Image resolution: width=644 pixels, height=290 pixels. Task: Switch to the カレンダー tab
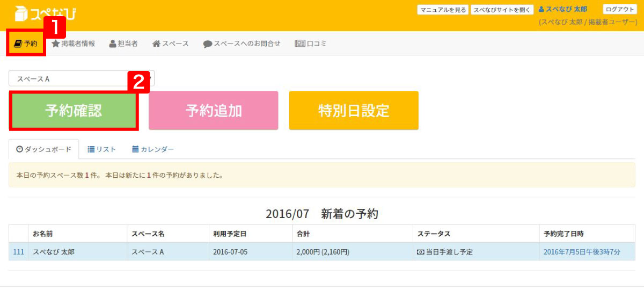pos(153,149)
